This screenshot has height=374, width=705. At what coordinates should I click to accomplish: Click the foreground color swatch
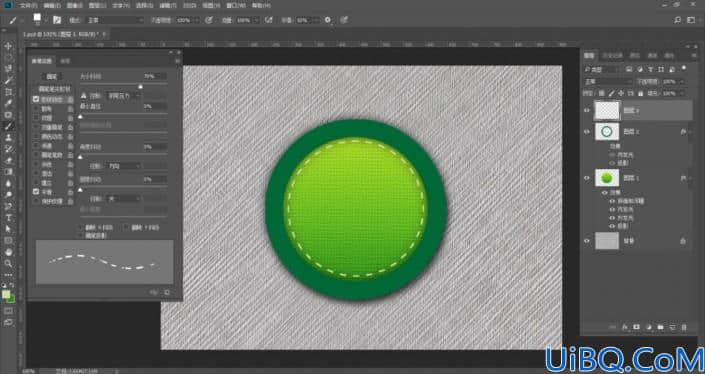(x=6, y=294)
